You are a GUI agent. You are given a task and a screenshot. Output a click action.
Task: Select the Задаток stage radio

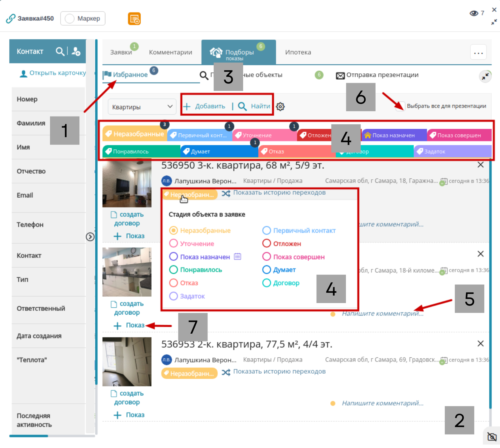point(173,296)
